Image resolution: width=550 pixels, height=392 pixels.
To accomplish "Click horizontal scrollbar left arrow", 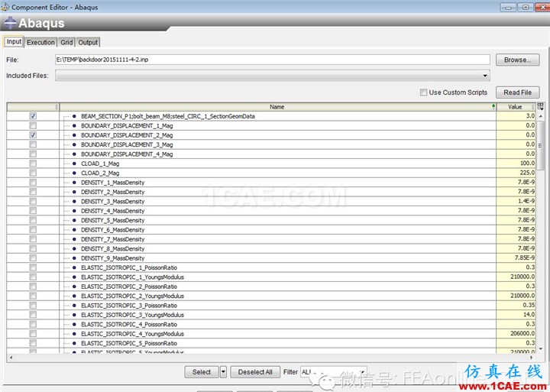I will point(11,358).
